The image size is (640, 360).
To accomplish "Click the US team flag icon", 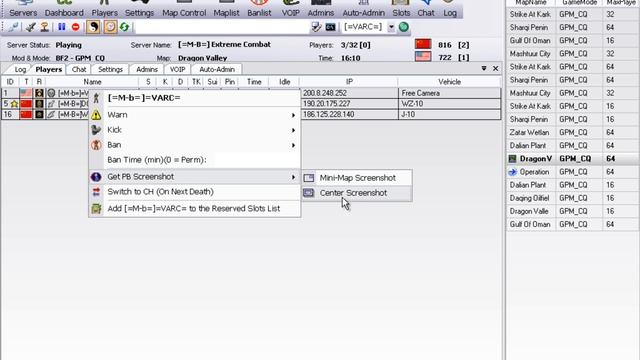I will (423, 56).
